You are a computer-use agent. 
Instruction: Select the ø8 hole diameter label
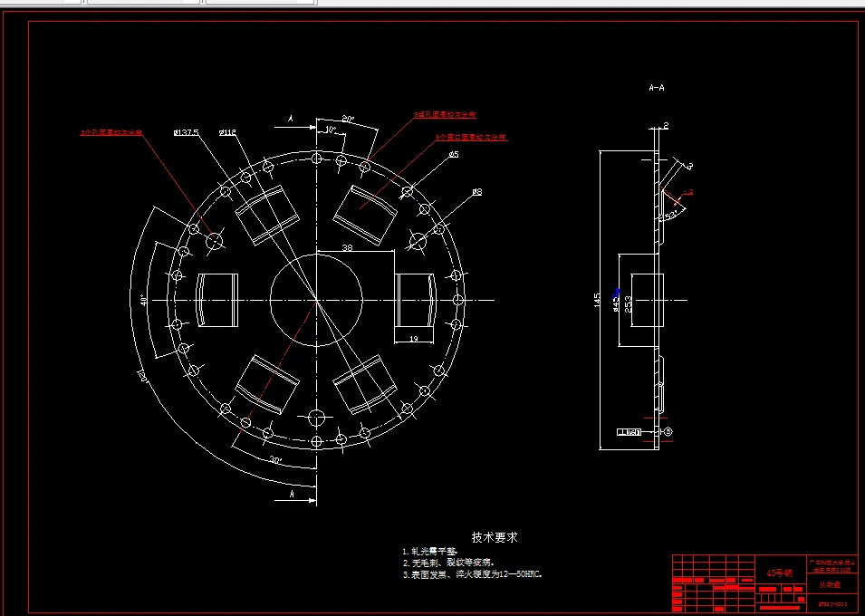click(477, 192)
